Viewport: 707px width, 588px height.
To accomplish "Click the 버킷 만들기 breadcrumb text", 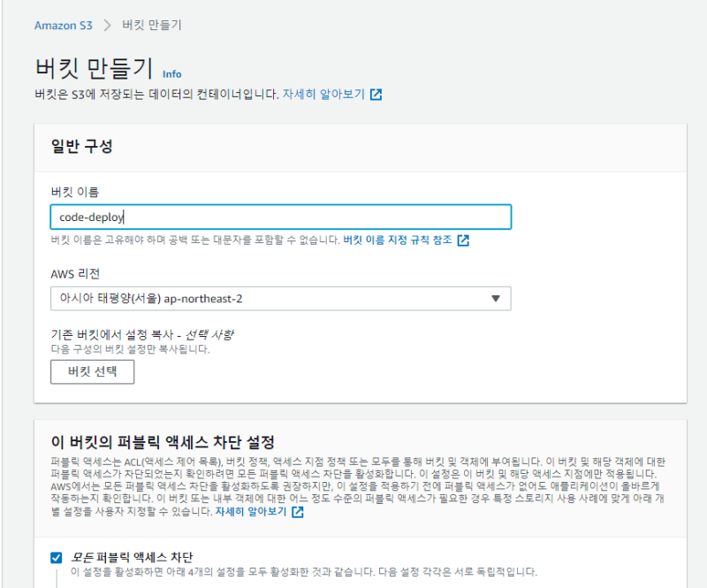I will (152, 25).
